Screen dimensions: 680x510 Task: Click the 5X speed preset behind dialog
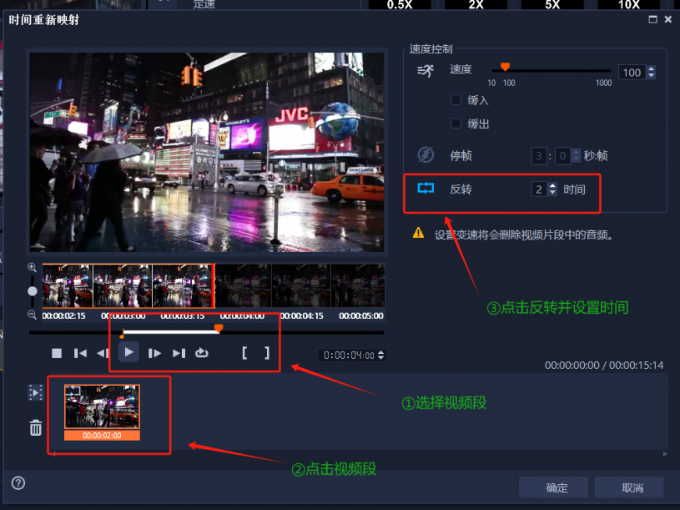pos(552,5)
